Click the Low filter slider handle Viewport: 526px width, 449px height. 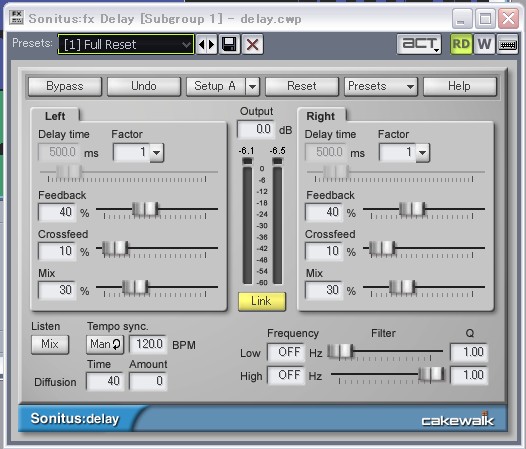(340, 351)
